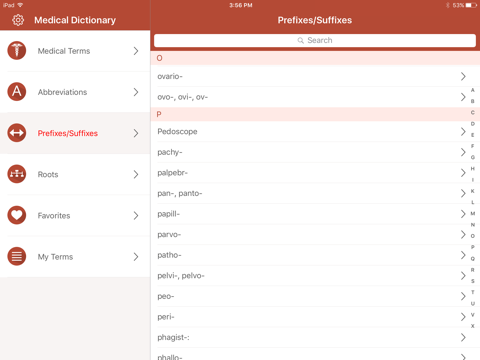
Task: Open the 'patho-' entry
Action: click(315, 255)
